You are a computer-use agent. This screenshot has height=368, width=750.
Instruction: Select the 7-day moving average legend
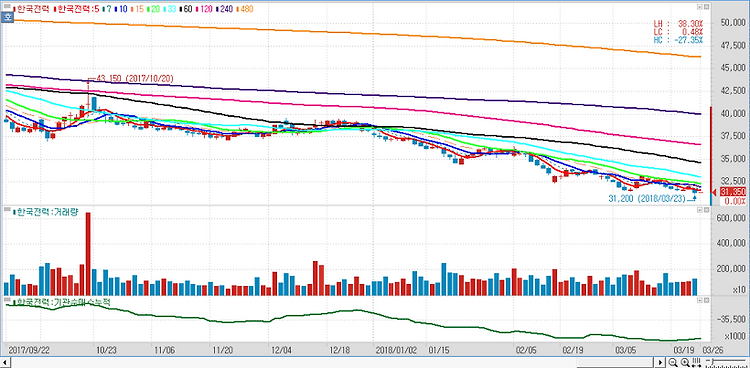click(107, 9)
